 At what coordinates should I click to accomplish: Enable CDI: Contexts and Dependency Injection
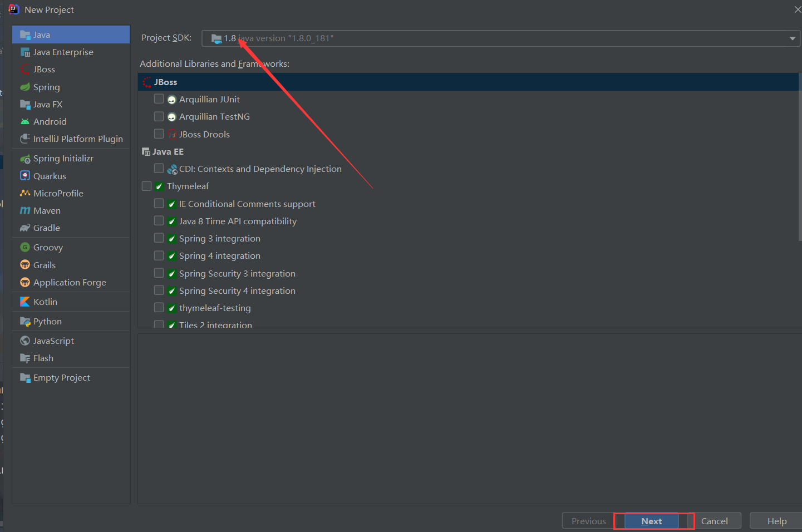(159, 168)
